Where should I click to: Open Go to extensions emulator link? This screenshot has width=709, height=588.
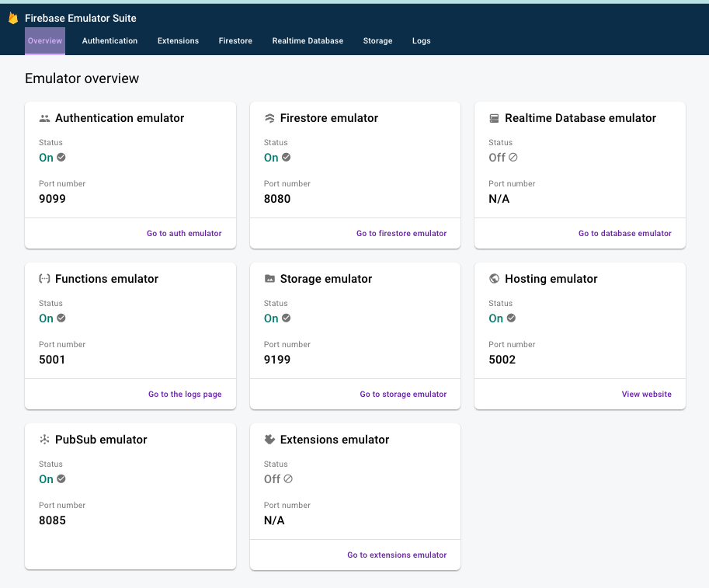pos(397,555)
